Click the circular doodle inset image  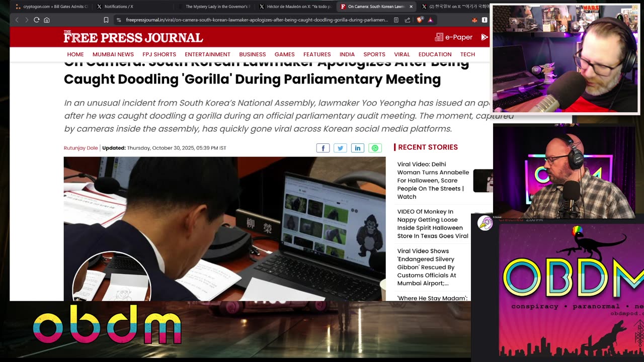(111, 277)
